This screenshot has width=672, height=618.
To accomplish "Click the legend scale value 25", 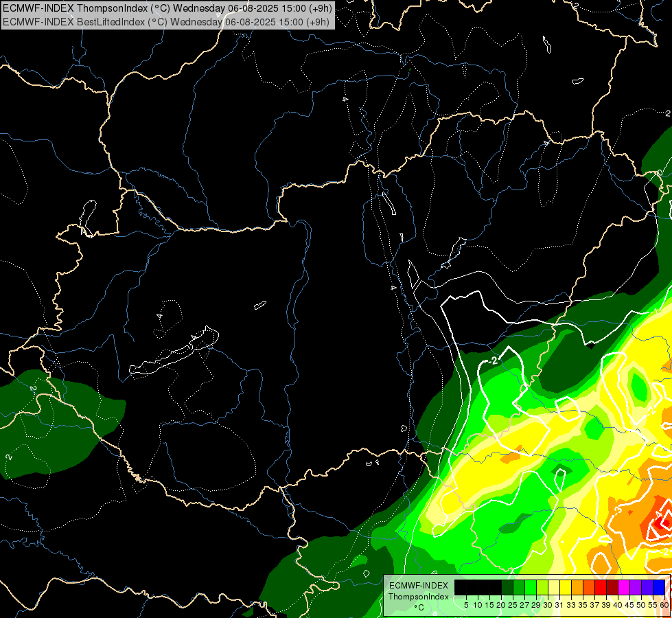I will point(513,605).
